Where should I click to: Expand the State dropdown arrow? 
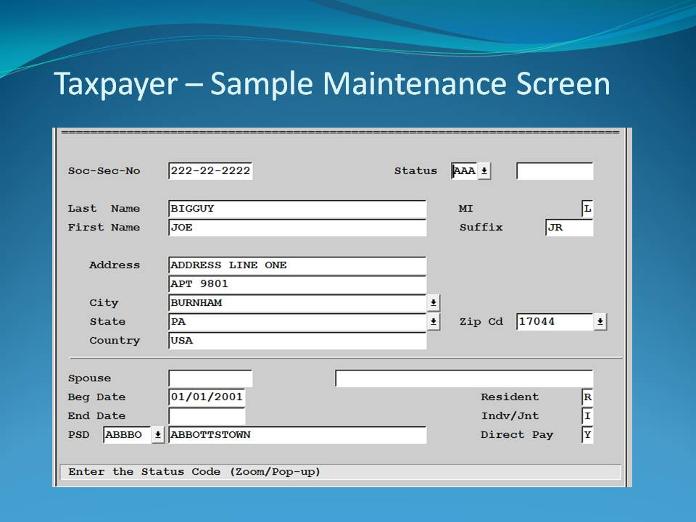(434, 322)
